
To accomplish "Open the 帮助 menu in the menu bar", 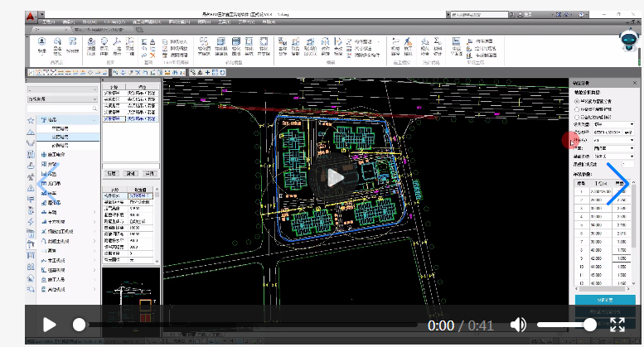I will point(269,22).
